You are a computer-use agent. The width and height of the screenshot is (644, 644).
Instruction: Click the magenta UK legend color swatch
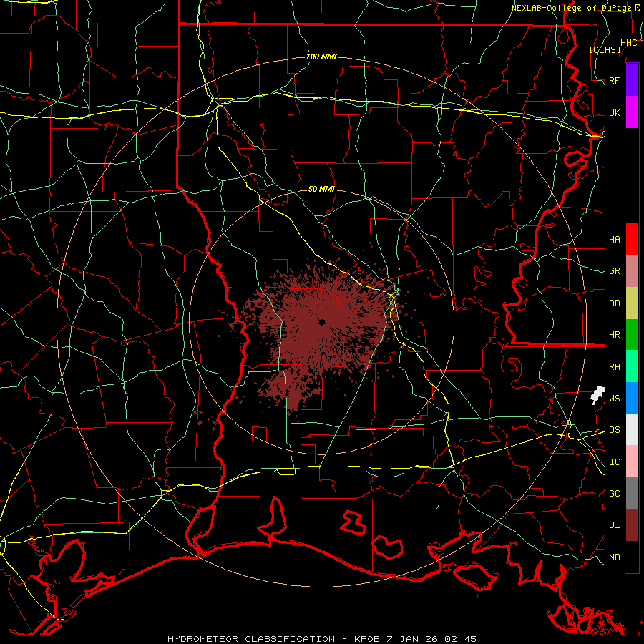coord(632,112)
